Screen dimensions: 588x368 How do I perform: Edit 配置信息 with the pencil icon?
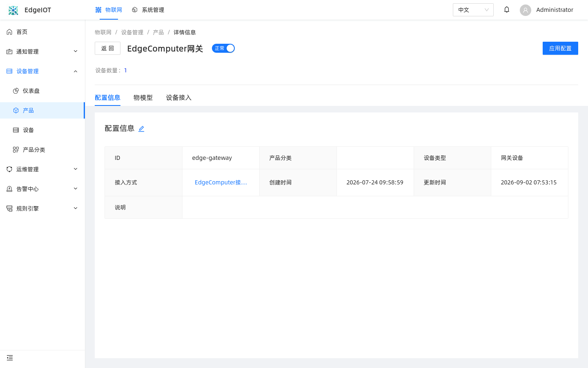point(141,129)
